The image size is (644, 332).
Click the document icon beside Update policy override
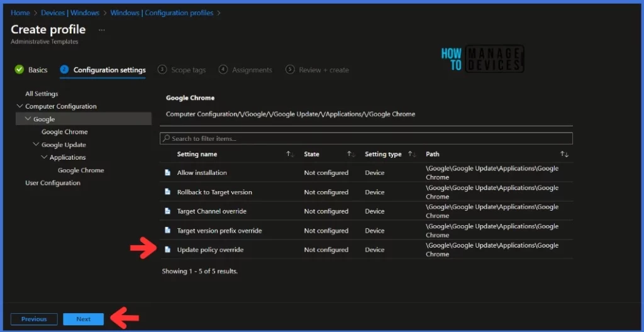(167, 250)
